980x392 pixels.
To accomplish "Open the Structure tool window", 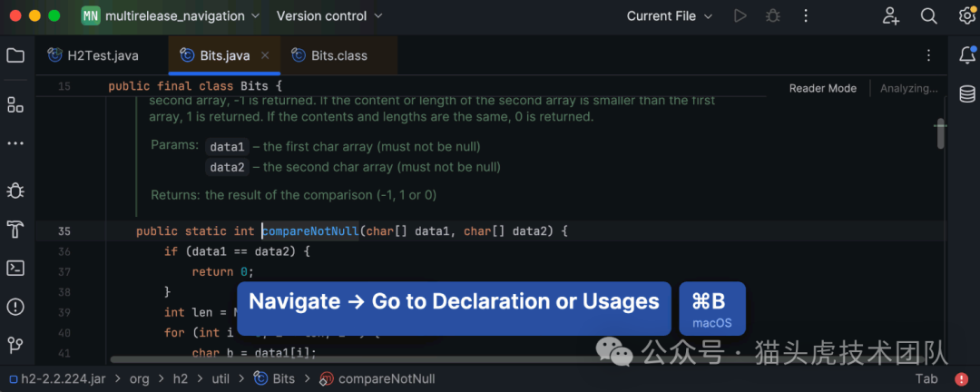I will (x=15, y=104).
